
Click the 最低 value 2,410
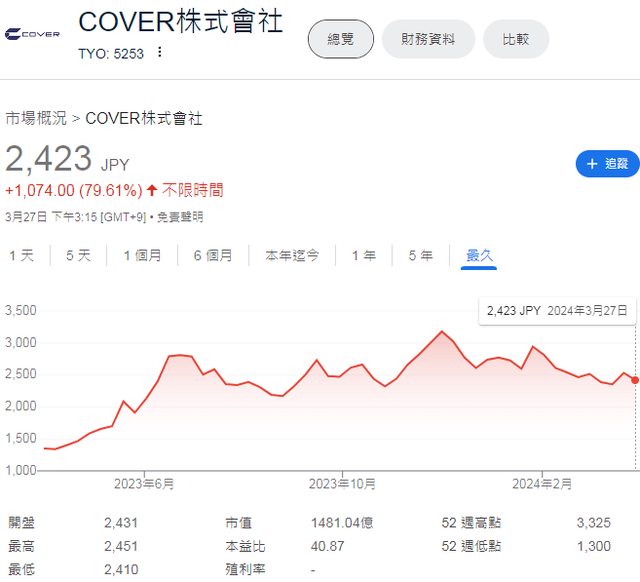(x=121, y=569)
